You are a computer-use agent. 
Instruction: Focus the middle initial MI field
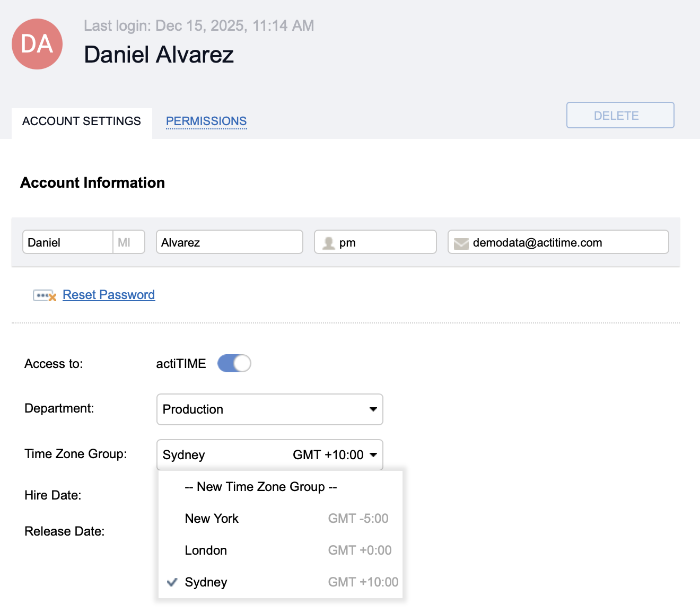(x=129, y=242)
